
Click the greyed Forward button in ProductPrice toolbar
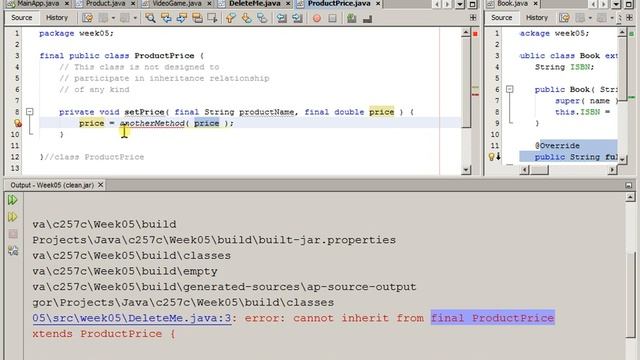125,18
